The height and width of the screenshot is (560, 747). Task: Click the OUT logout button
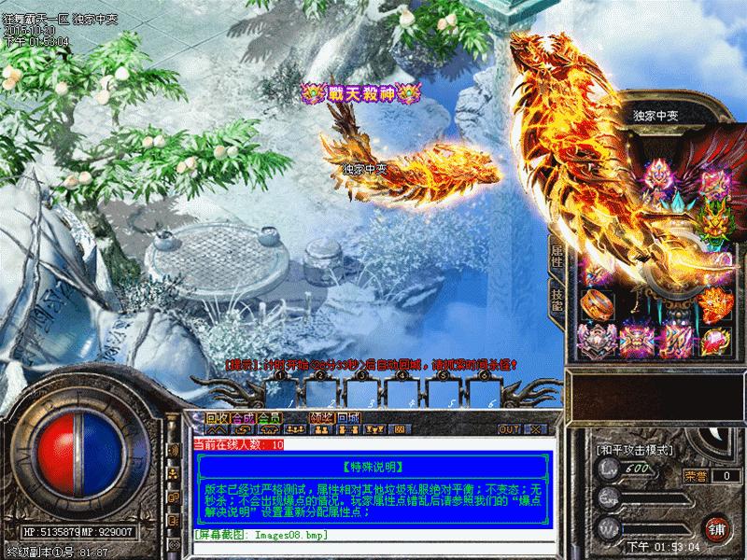[x=509, y=429]
